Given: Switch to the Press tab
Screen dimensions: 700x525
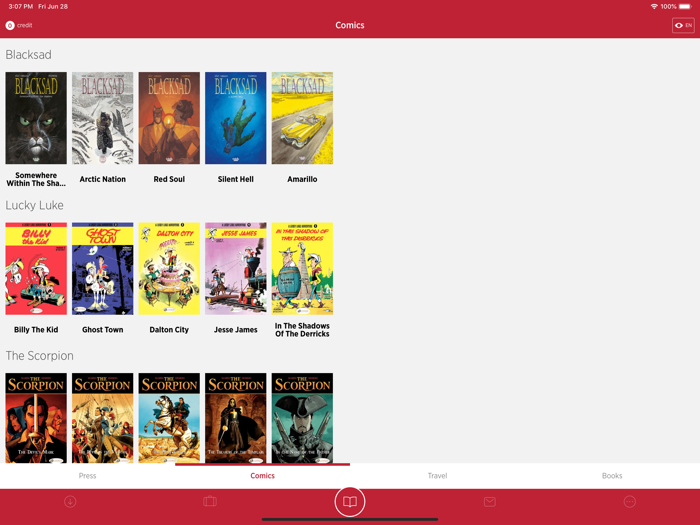Looking at the screenshot, I should pos(88,476).
